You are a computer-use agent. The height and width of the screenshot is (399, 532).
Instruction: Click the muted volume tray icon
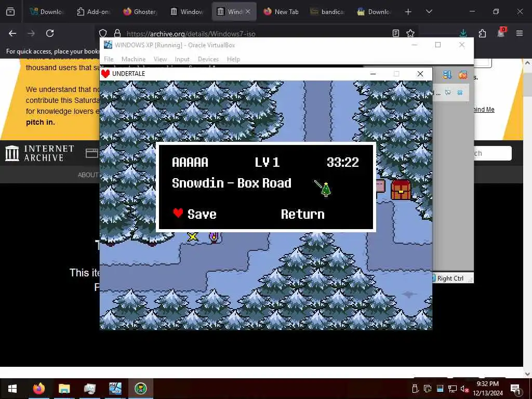click(x=464, y=389)
